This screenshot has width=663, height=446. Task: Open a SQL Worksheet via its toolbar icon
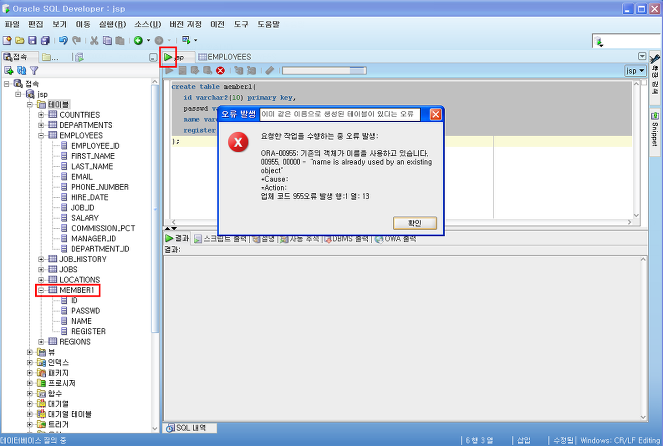(186, 40)
